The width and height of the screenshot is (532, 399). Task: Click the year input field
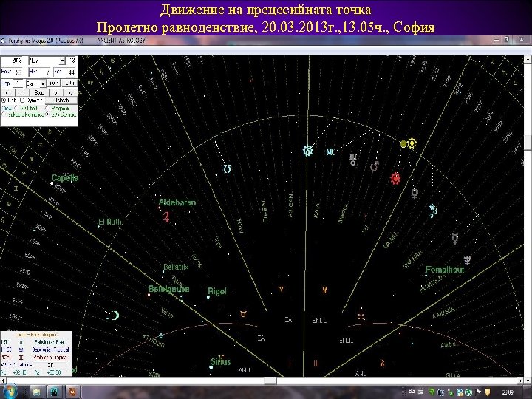coord(15,61)
